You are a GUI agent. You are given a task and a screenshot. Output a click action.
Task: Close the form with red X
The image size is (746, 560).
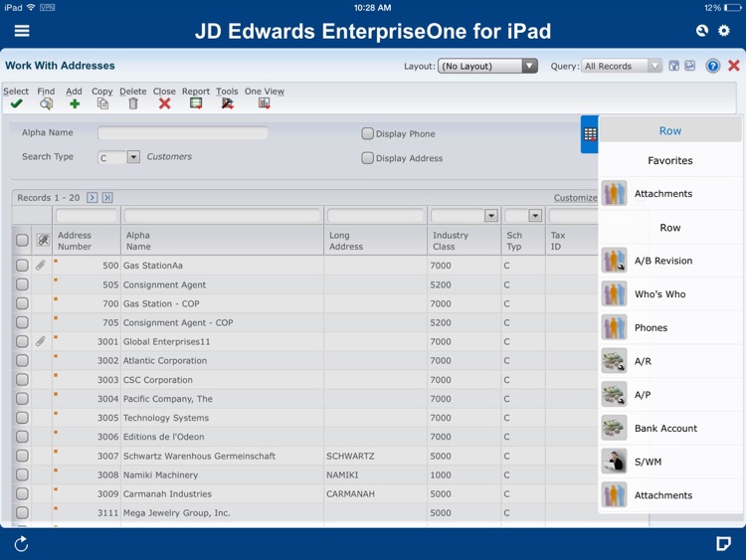(x=734, y=66)
